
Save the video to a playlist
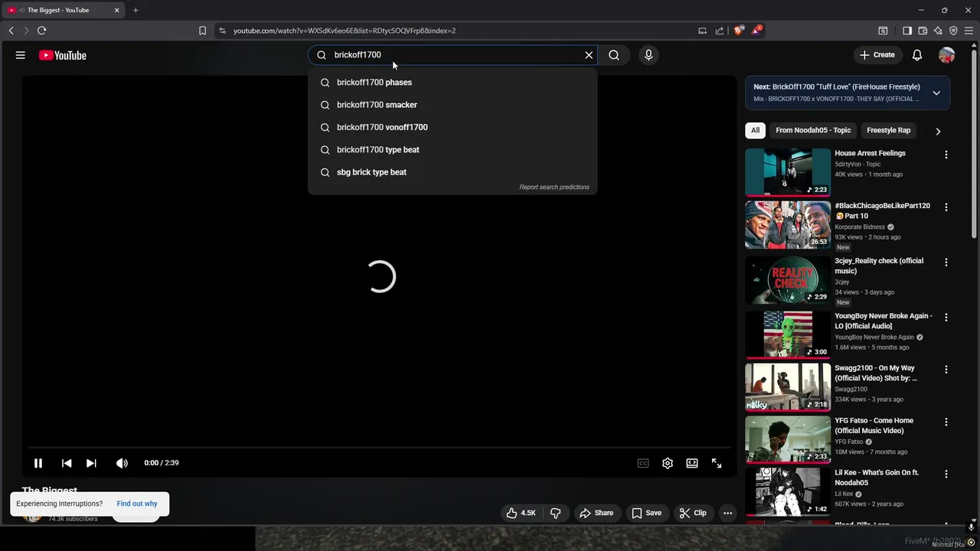(647, 514)
